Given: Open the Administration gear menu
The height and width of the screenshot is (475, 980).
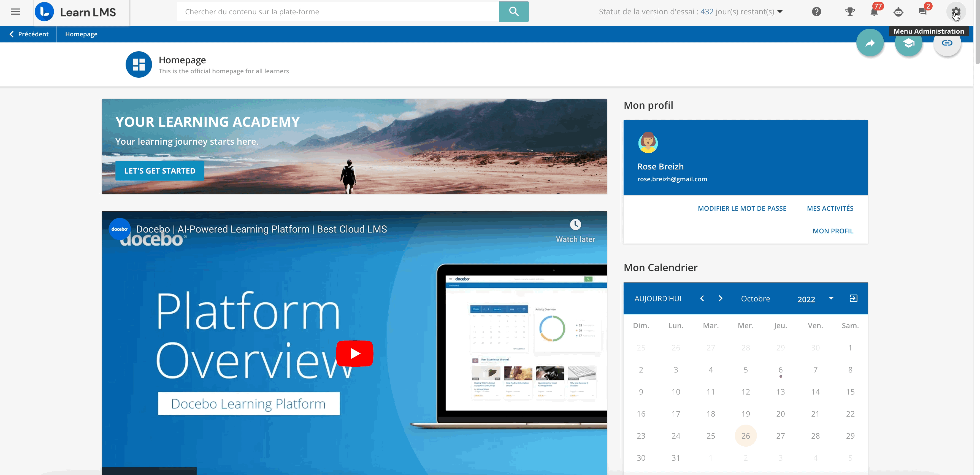Looking at the screenshot, I should point(956,12).
